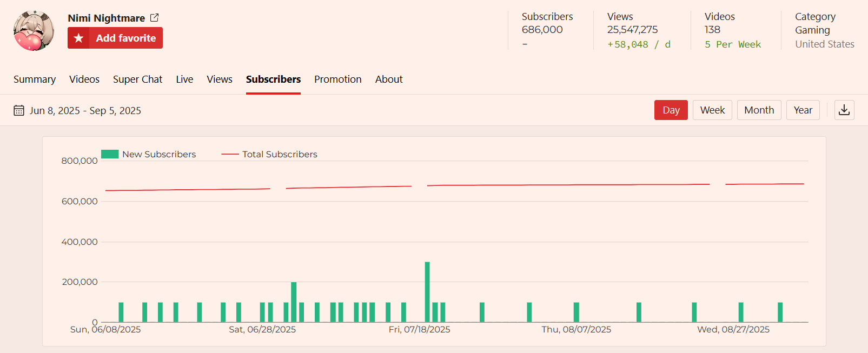Image resolution: width=868 pixels, height=353 pixels.
Task: Click the Gaming category text
Action: (812, 30)
